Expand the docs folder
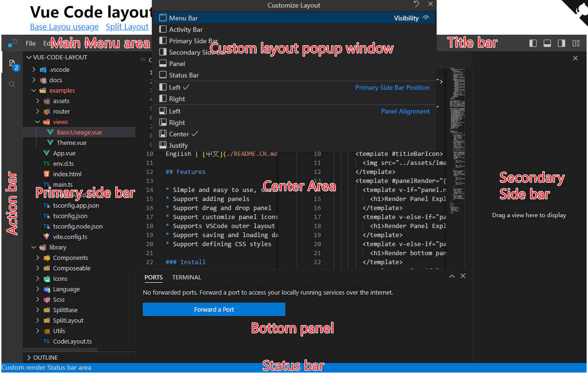588x373 pixels. tap(79, 80)
